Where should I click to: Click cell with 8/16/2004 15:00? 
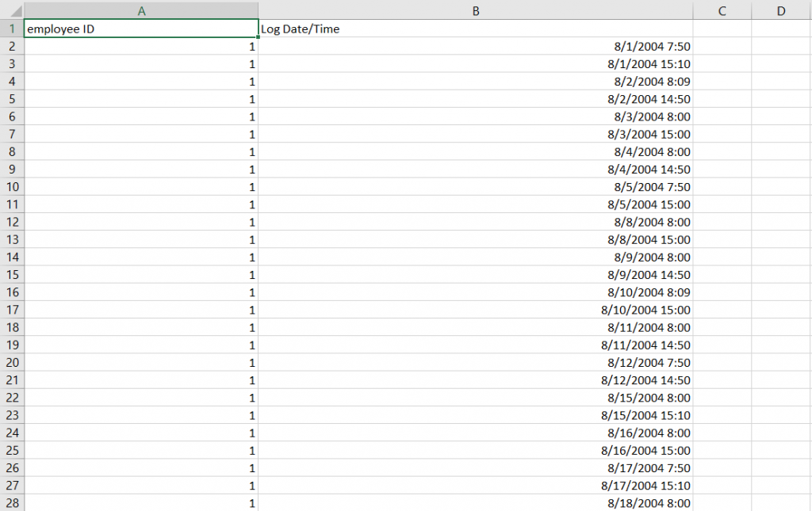point(476,451)
